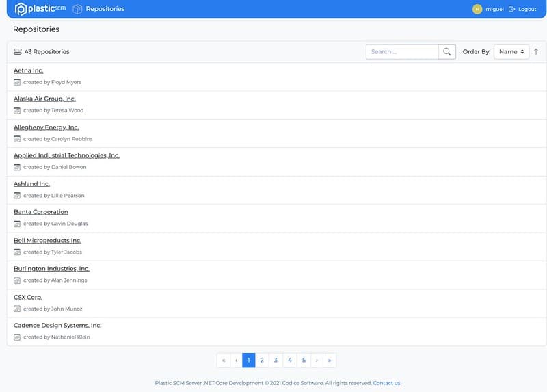This screenshot has width=547, height=392.
Task: Click the '43 Repositories' count text
Action: (46, 52)
